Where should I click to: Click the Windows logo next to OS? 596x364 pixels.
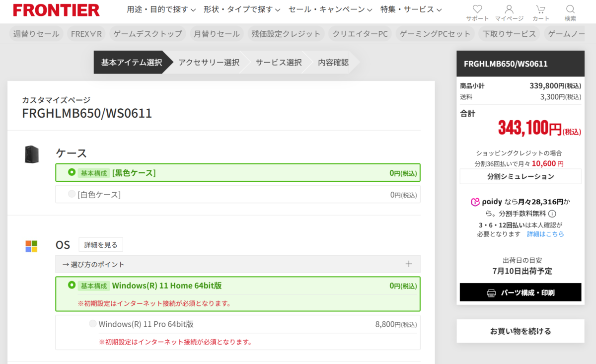tap(31, 246)
